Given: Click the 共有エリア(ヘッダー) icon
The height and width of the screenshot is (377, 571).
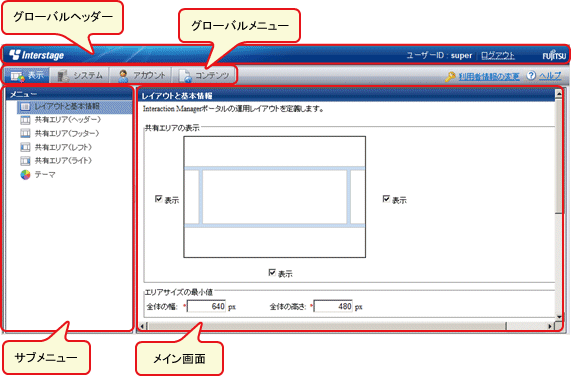Looking at the screenshot, I should 25,120.
